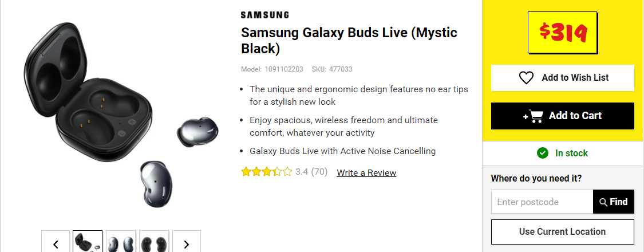Focus the Enter postcode field
The height and width of the screenshot is (252, 644).
[x=542, y=202]
